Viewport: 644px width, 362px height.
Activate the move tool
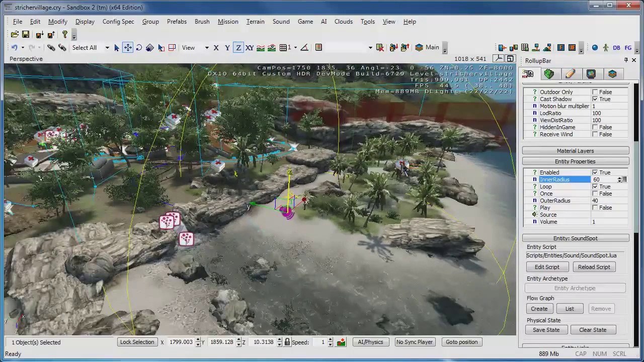(x=128, y=47)
